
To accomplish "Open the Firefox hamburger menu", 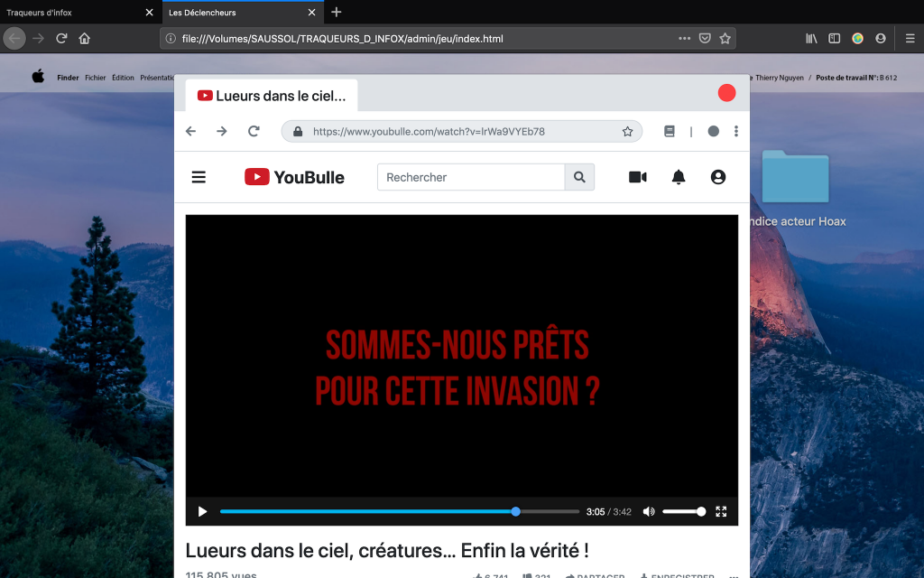I will (910, 38).
